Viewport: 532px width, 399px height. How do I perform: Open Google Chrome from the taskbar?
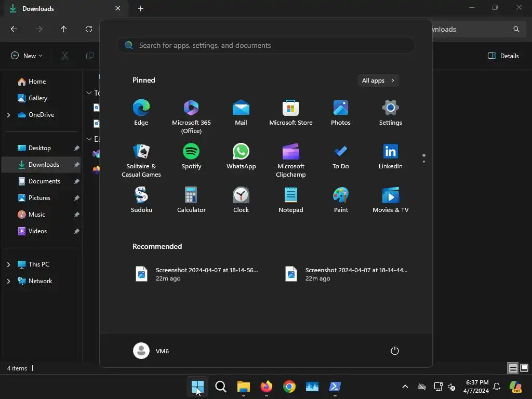pyautogui.click(x=289, y=387)
